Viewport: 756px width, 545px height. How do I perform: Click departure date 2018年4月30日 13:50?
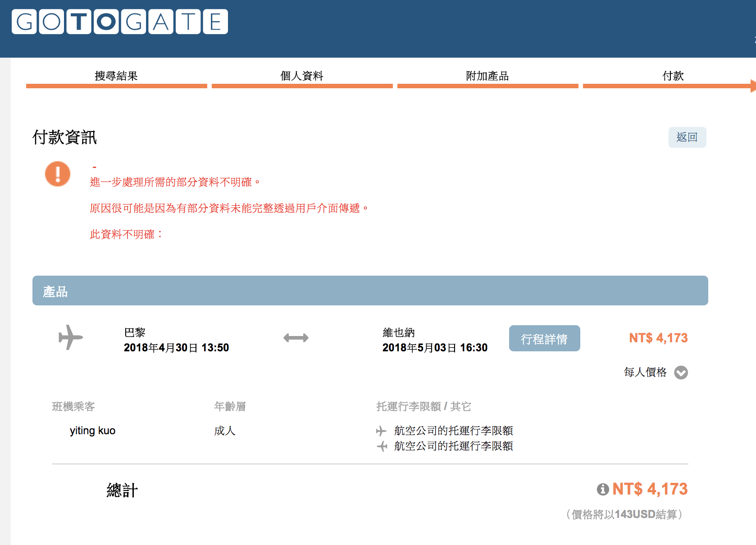pos(176,348)
